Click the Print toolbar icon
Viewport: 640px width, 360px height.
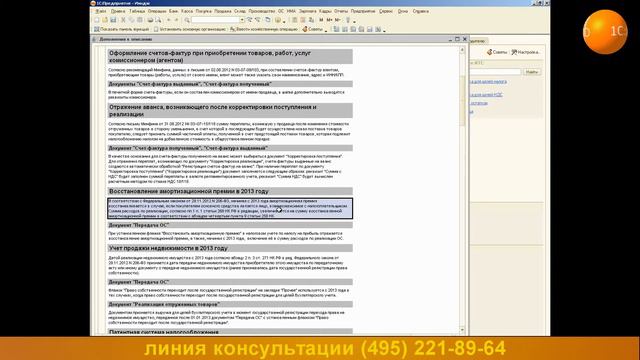[150, 20]
